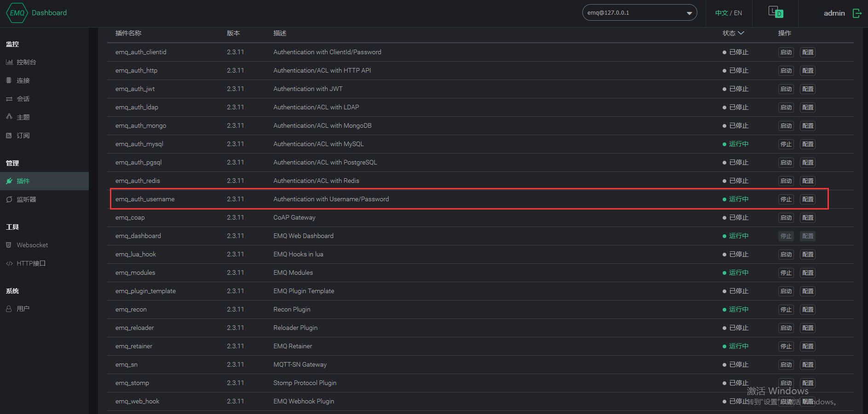Open 连接 connections sidebar item

pos(44,80)
